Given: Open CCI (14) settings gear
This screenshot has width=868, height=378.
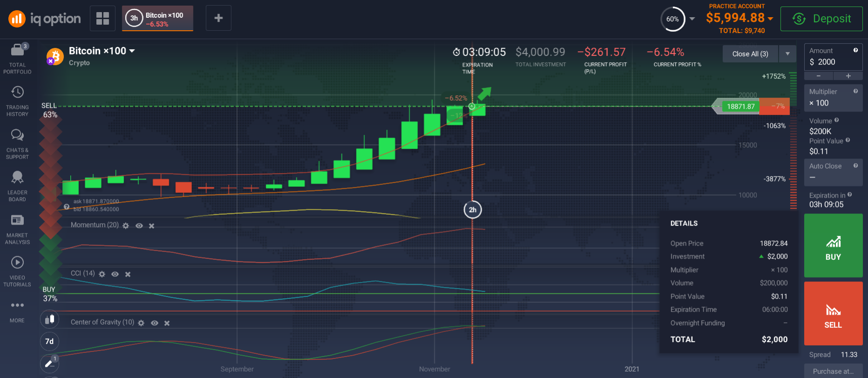Looking at the screenshot, I should pos(102,274).
